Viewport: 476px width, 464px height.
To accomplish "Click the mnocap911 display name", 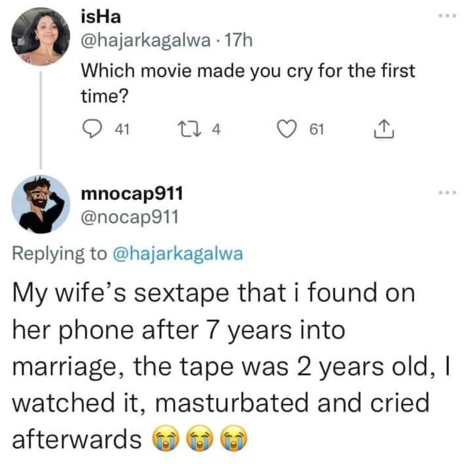I will (131, 194).
